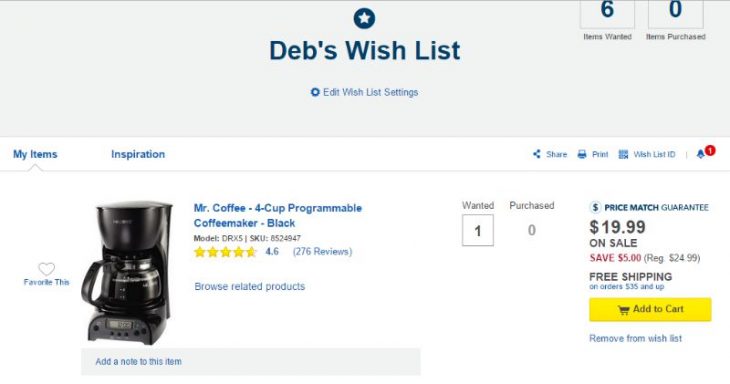Click the gear icon beside Edit Wish List Settings
The height and width of the screenshot is (384, 730).
315,92
